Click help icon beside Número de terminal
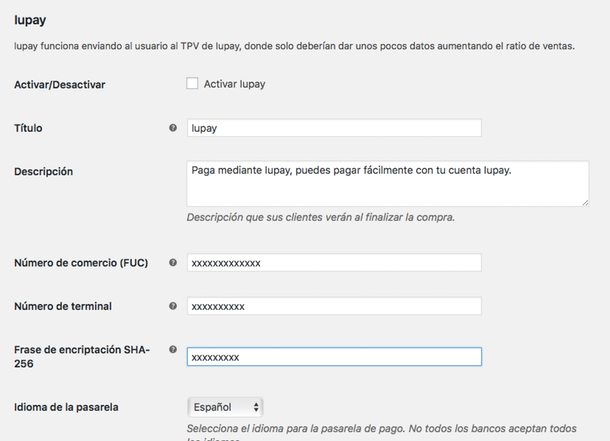Screen dimensions: 610x441 173,305
